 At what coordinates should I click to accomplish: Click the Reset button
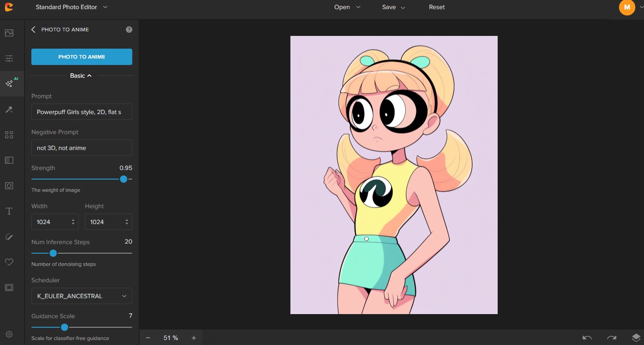point(437,7)
